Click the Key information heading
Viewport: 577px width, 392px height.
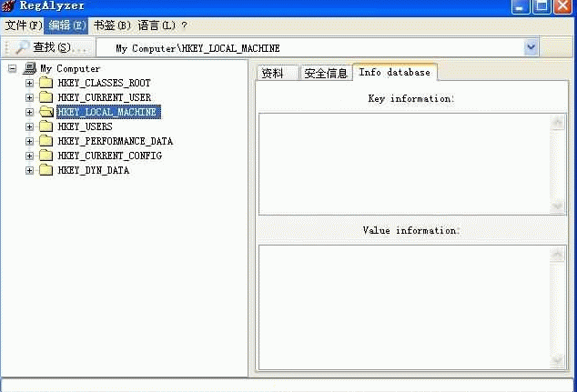(411, 98)
